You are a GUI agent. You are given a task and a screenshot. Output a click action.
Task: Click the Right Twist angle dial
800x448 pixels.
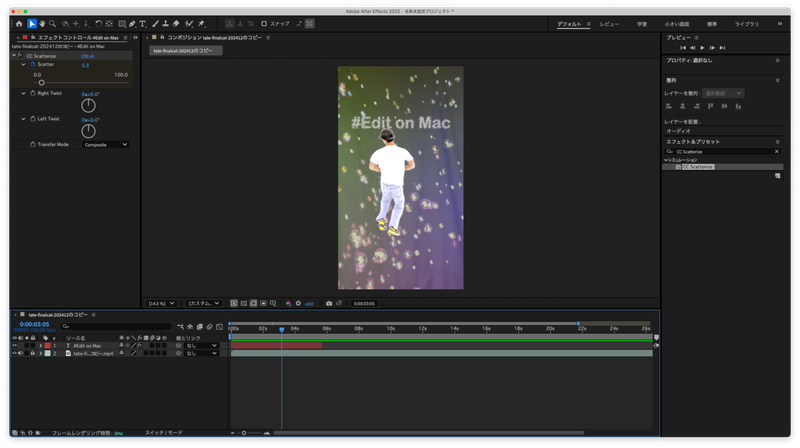pos(88,105)
